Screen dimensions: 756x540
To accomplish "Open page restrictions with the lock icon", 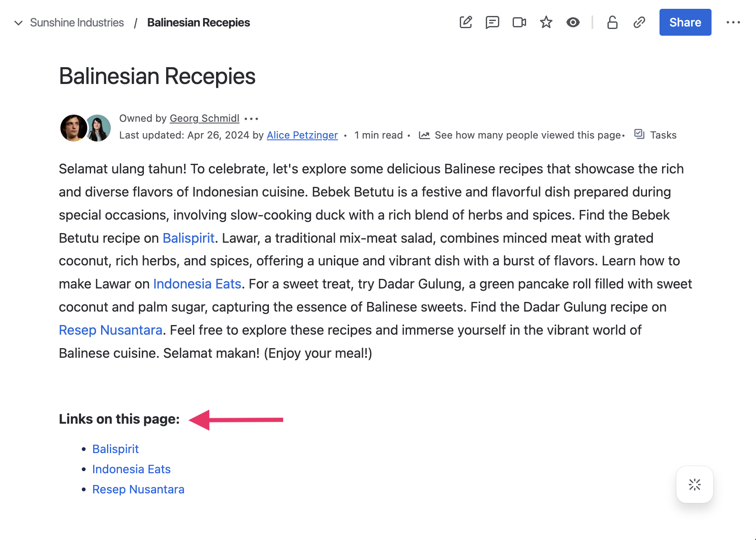I will [x=612, y=23].
